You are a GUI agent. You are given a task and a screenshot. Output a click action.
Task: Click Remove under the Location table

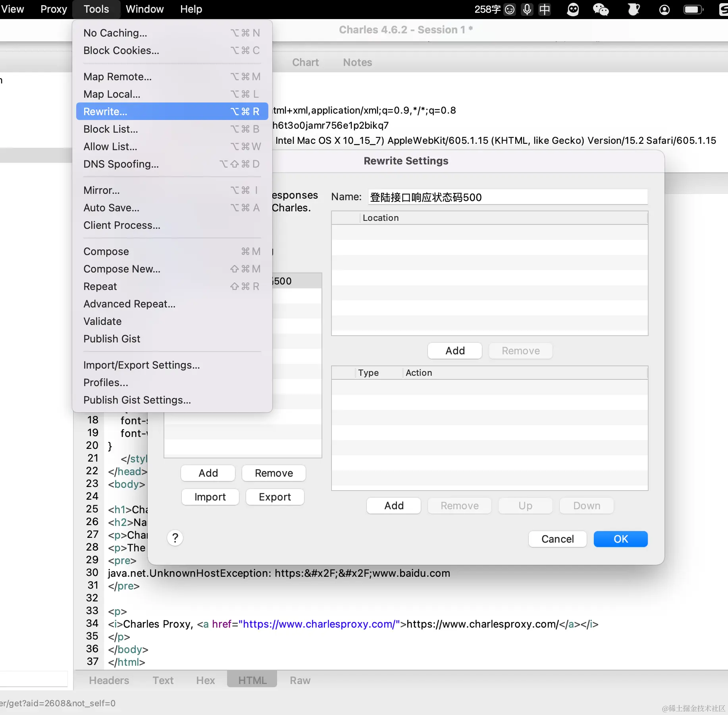[521, 351]
